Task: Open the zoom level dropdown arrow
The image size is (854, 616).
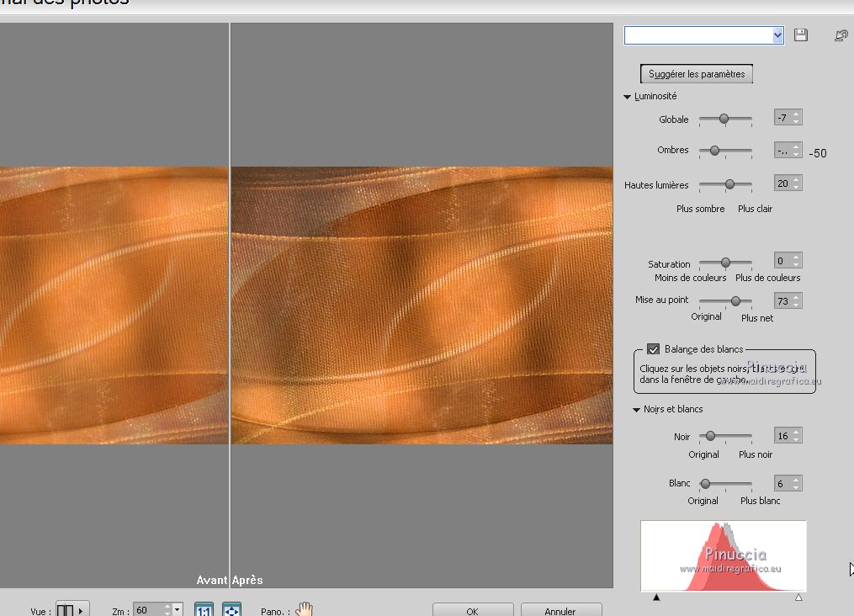Action: click(x=178, y=609)
